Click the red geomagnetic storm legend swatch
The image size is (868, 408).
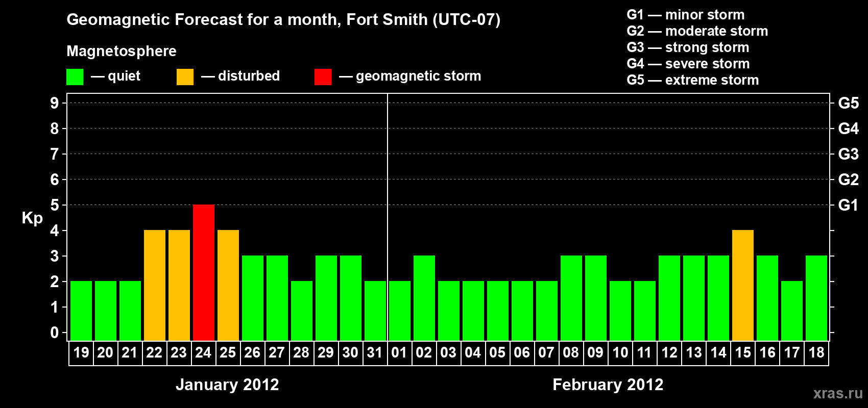323,77
